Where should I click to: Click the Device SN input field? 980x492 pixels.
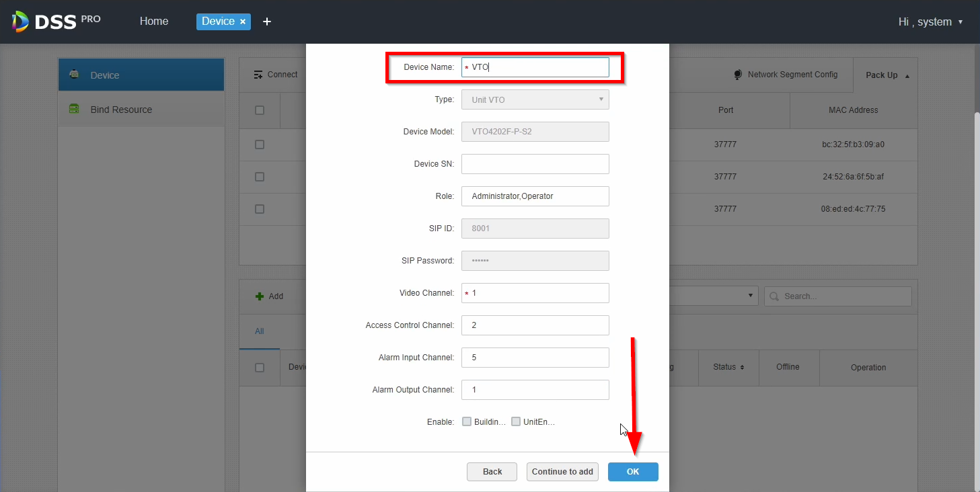[535, 164]
